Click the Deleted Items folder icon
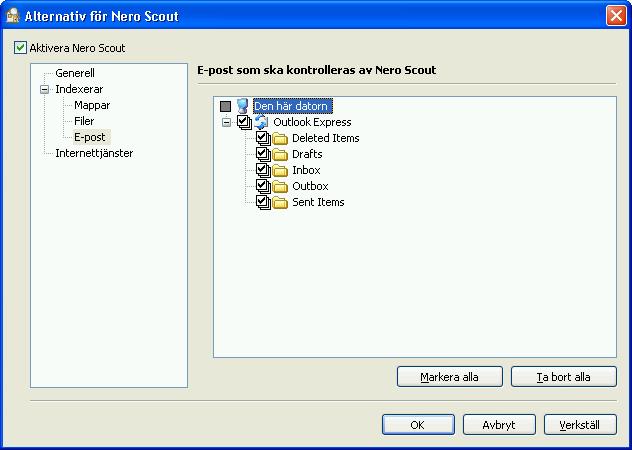This screenshot has height=450, width=632. click(x=280, y=138)
